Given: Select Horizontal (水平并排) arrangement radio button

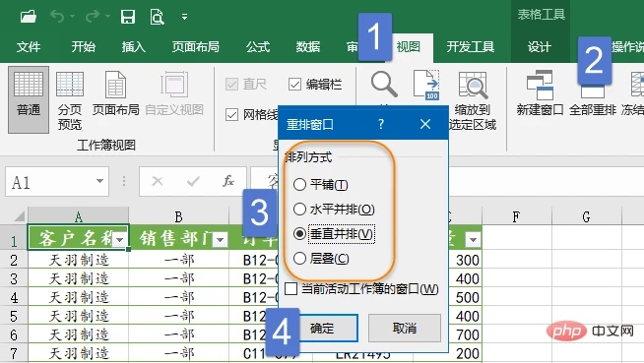Looking at the screenshot, I should click(299, 210).
